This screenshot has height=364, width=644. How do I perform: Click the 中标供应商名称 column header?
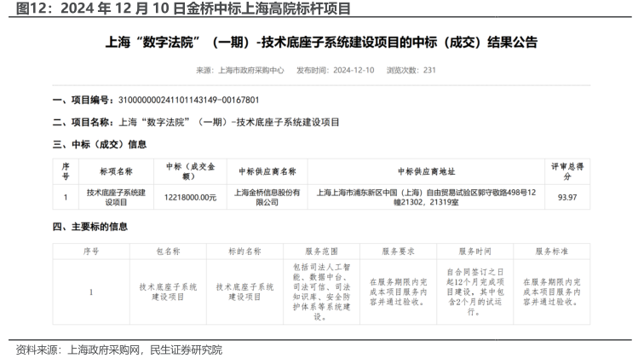(x=267, y=170)
